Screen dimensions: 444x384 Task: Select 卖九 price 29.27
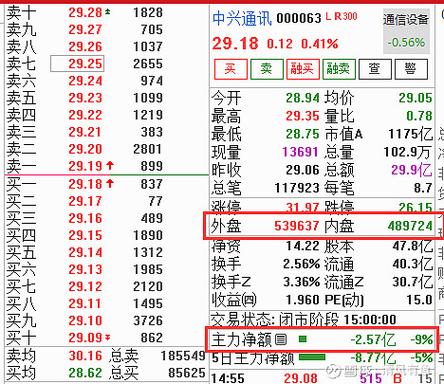coord(85,30)
